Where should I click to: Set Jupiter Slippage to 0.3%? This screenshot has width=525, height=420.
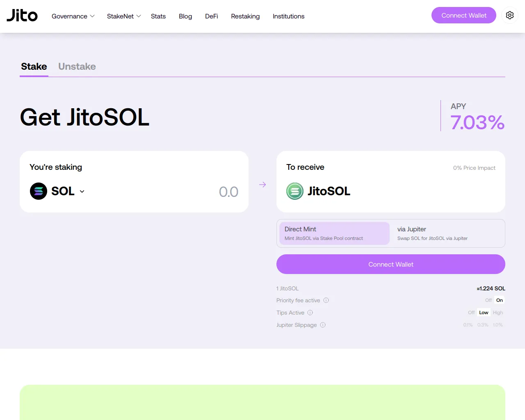[x=483, y=325]
